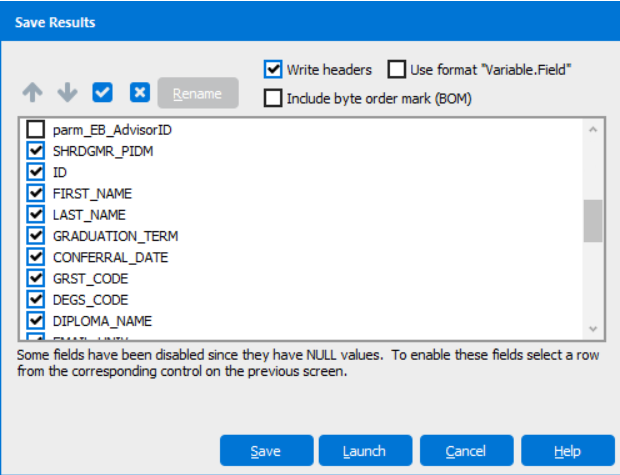Click the disabled Rename button
620x475 pixels.
[x=198, y=93]
